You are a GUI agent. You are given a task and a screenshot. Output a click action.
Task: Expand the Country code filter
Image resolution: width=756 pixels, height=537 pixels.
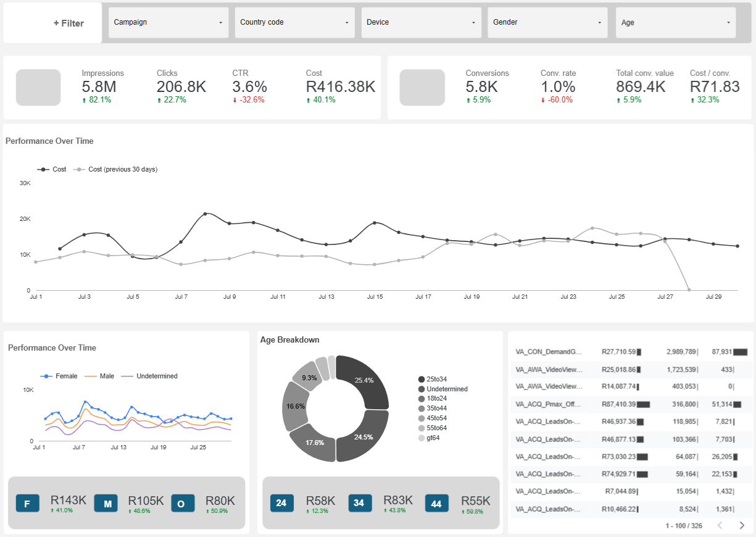(x=294, y=22)
